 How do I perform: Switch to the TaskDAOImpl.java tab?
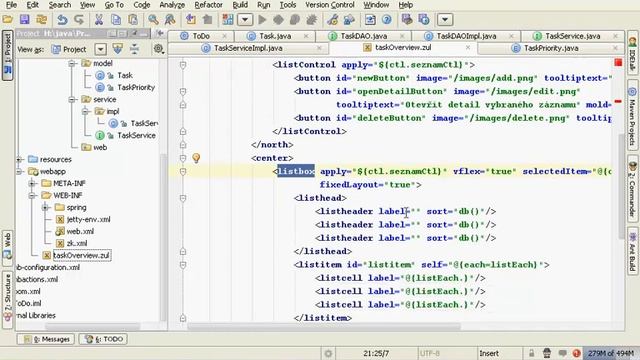pyautogui.click(x=466, y=36)
